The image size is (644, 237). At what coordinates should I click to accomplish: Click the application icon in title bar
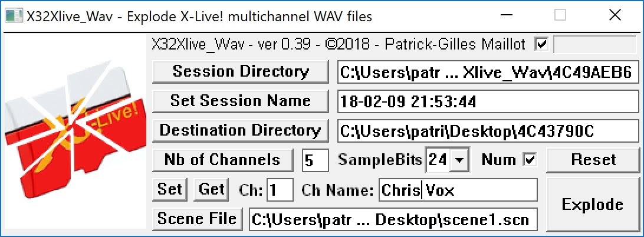pos(14,16)
